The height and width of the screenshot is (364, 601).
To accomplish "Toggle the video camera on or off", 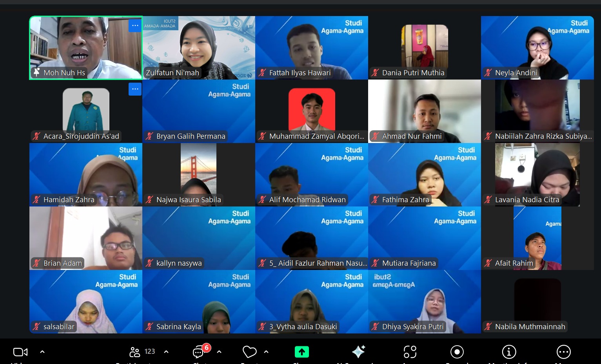I will point(20,352).
